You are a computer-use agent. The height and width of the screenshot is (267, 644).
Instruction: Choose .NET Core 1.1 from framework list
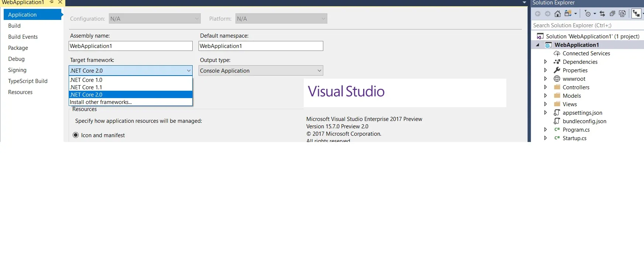(x=131, y=87)
